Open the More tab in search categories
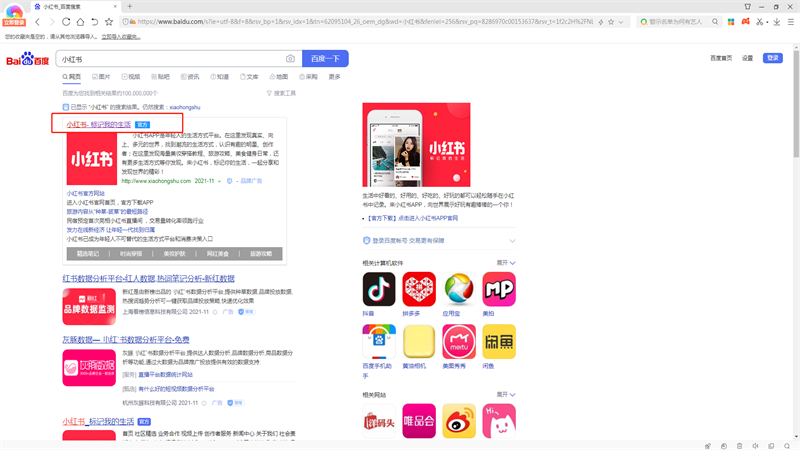The width and height of the screenshot is (800, 450). [335, 77]
